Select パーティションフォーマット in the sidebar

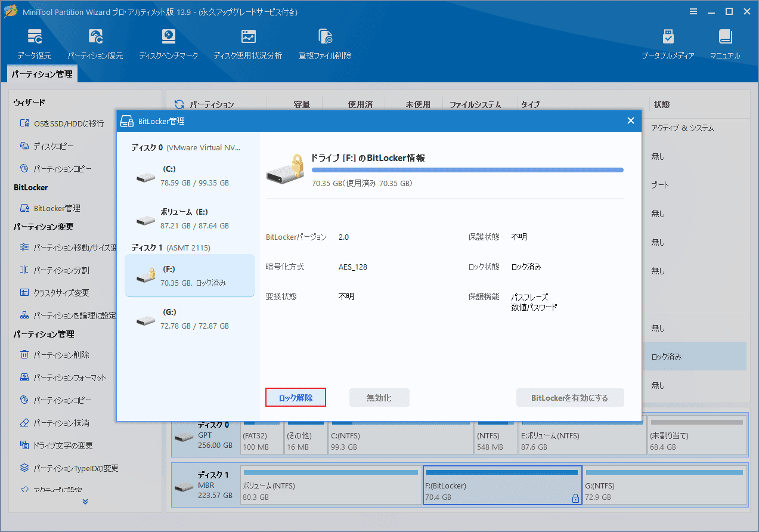(63, 378)
